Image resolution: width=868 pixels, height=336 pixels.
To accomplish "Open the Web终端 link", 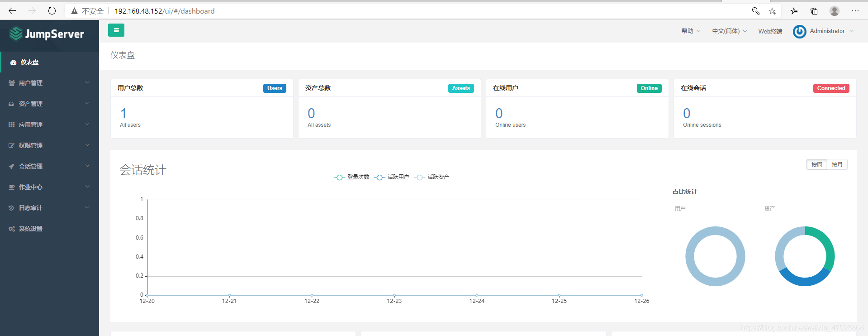I will pos(770,31).
